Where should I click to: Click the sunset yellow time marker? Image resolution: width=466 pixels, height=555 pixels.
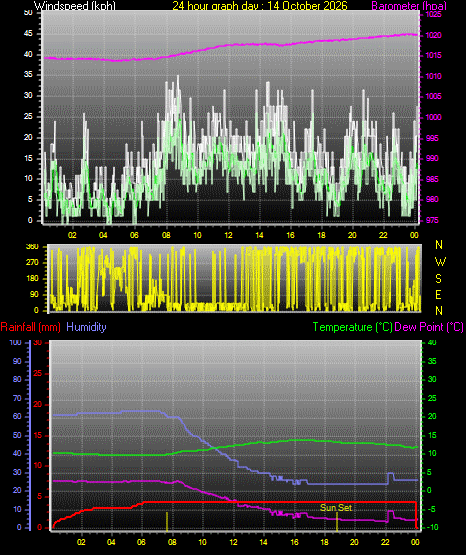337,522
